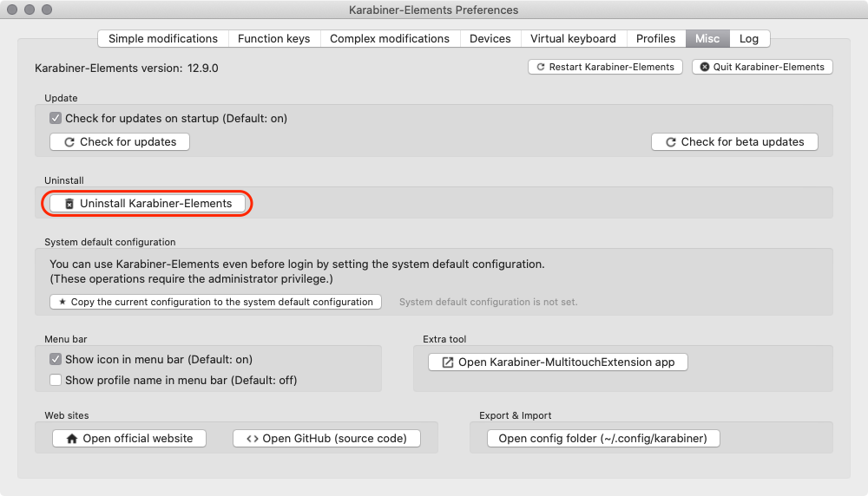The height and width of the screenshot is (496, 868).
Task: Switch to the Function keys tab
Action: (273, 39)
